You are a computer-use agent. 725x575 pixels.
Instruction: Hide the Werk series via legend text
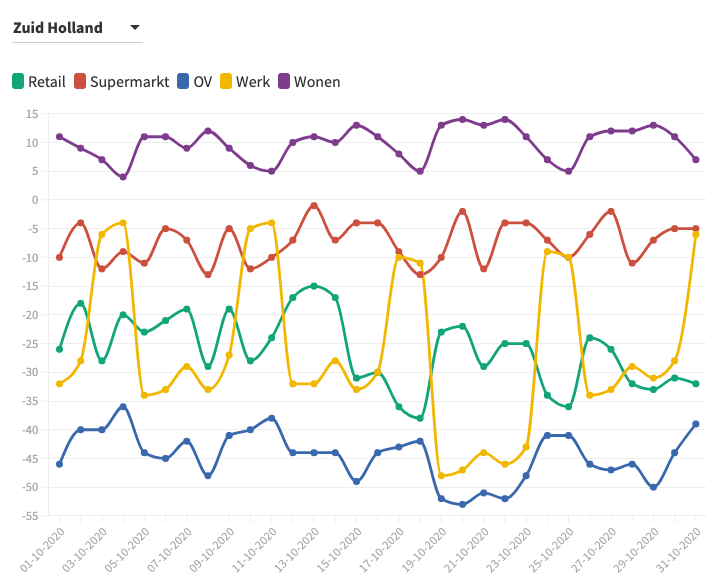(x=252, y=82)
